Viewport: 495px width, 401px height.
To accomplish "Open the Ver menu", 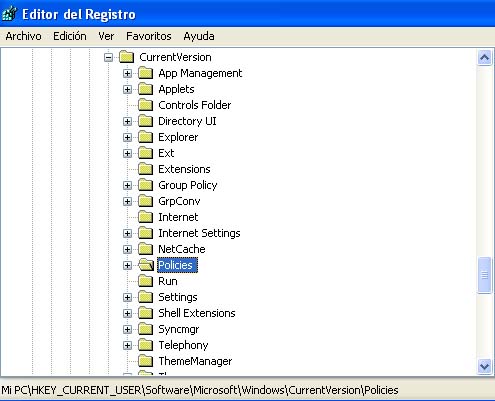I will (106, 36).
